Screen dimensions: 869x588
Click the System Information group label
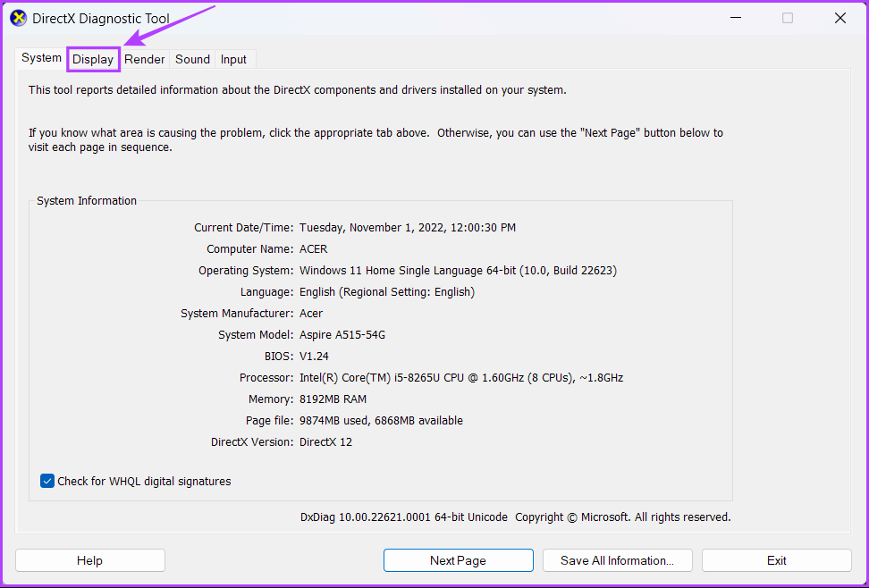87,201
